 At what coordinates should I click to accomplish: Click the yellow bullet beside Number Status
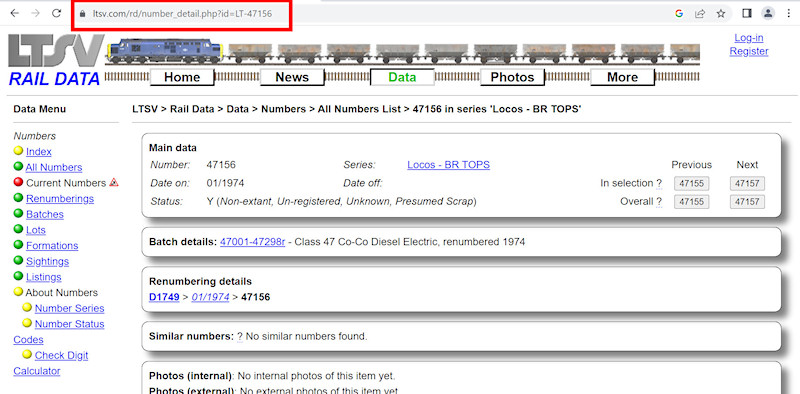coord(27,323)
